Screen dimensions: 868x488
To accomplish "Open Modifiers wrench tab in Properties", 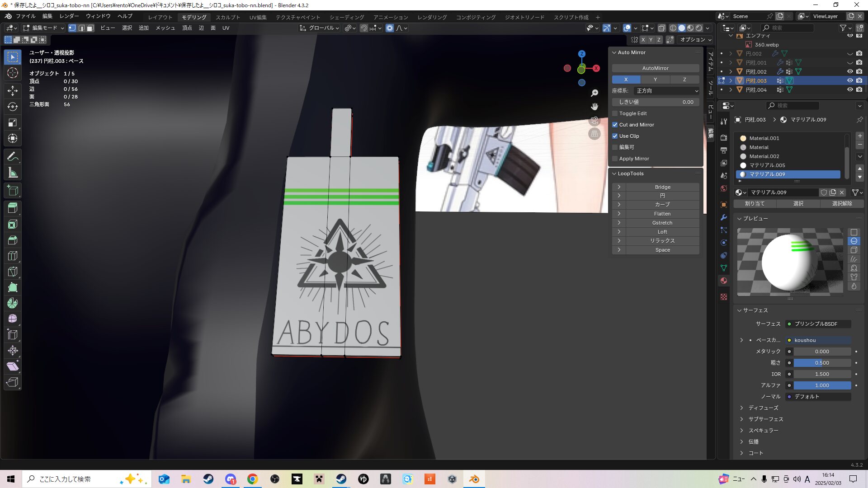I will click(724, 217).
